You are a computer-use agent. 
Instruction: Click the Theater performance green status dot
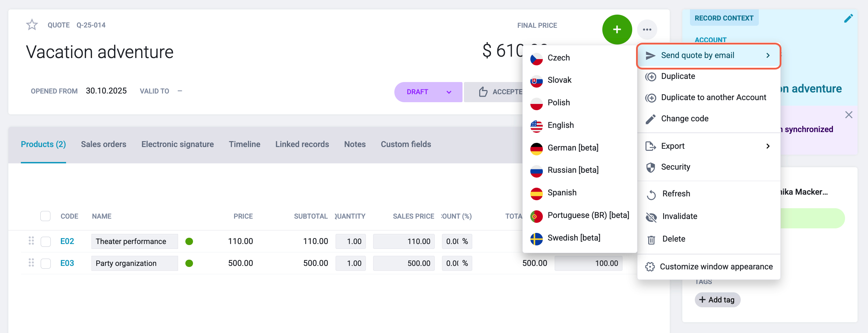point(189,242)
